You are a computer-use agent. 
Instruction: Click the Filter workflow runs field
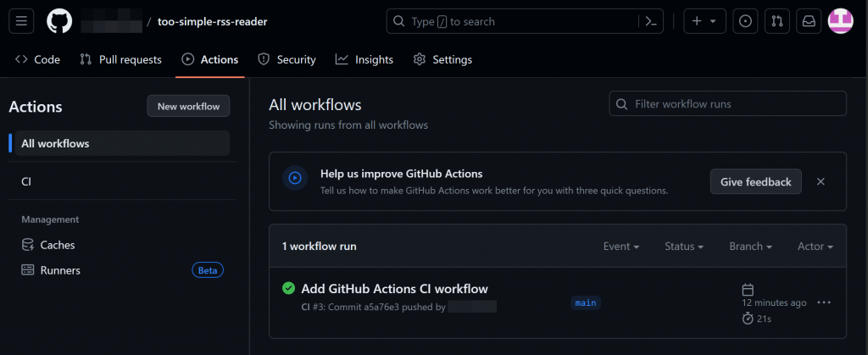click(727, 103)
